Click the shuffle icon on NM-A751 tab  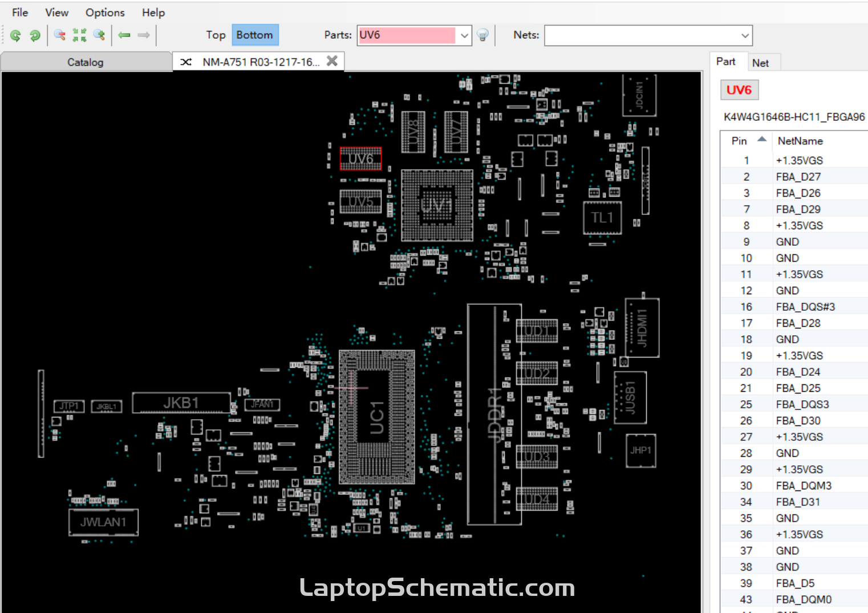tap(186, 62)
